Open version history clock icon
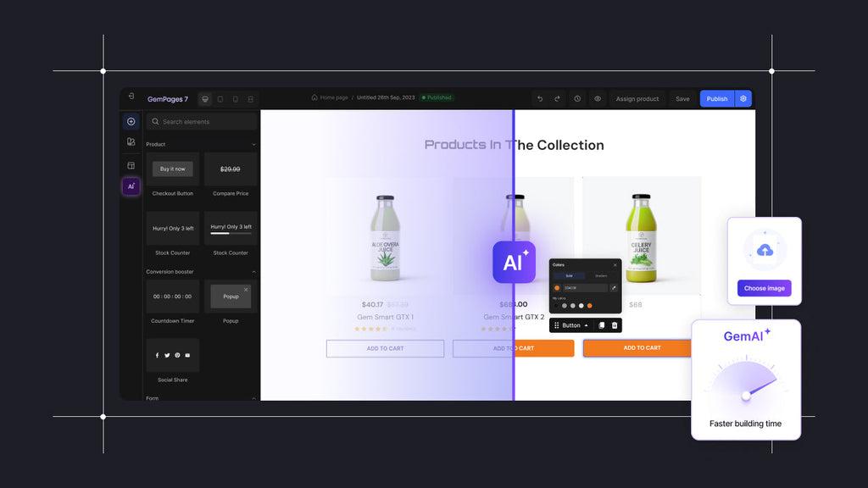The width and height of the screenshot is (868, 488). [x=577, y=99]
